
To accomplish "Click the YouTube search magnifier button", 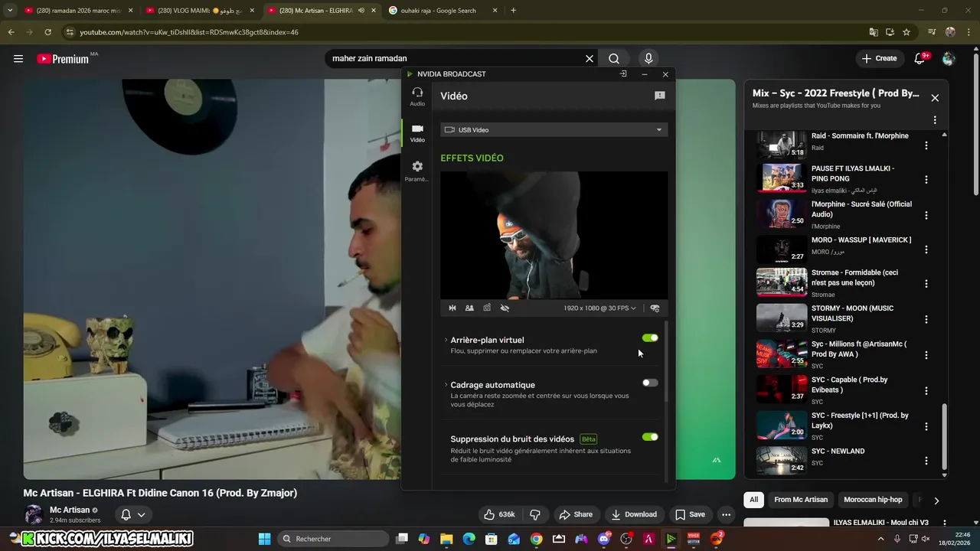I will point(614,58).
